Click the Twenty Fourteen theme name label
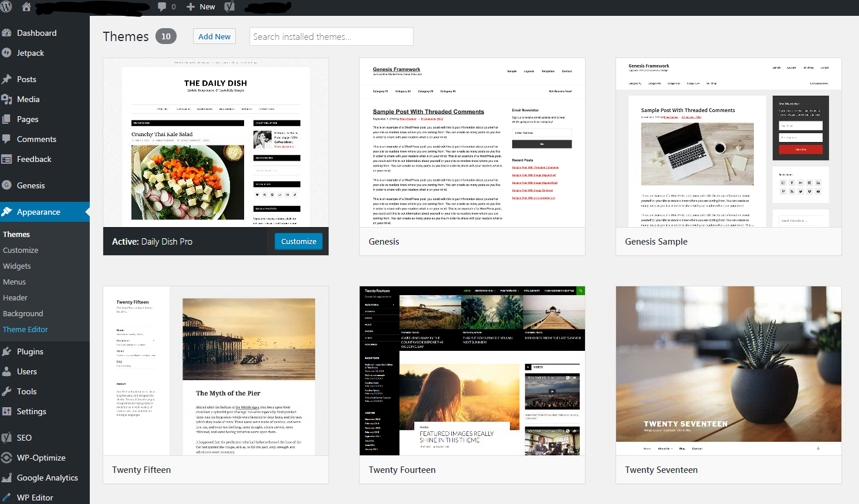This screenshot has height=504, width=859. coord(402,470)
